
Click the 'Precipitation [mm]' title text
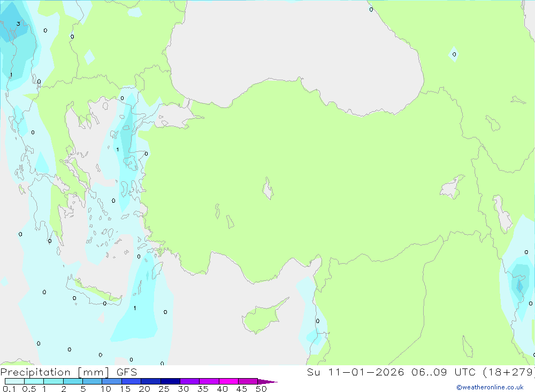[x=55, y=372]
